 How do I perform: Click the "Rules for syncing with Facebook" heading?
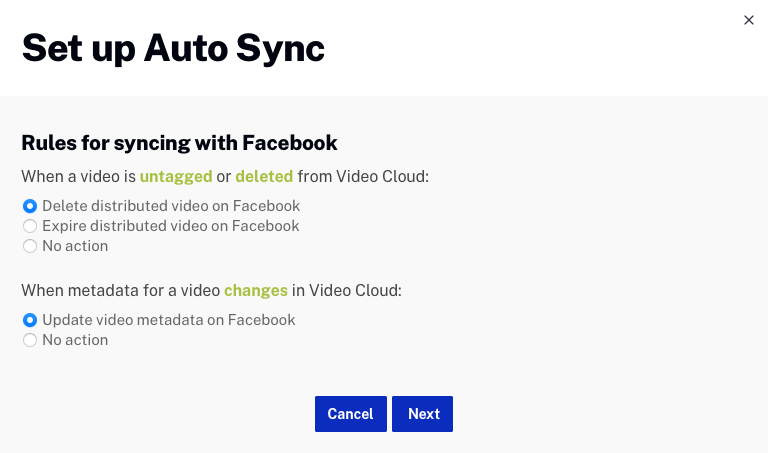(x=179, y=142)
